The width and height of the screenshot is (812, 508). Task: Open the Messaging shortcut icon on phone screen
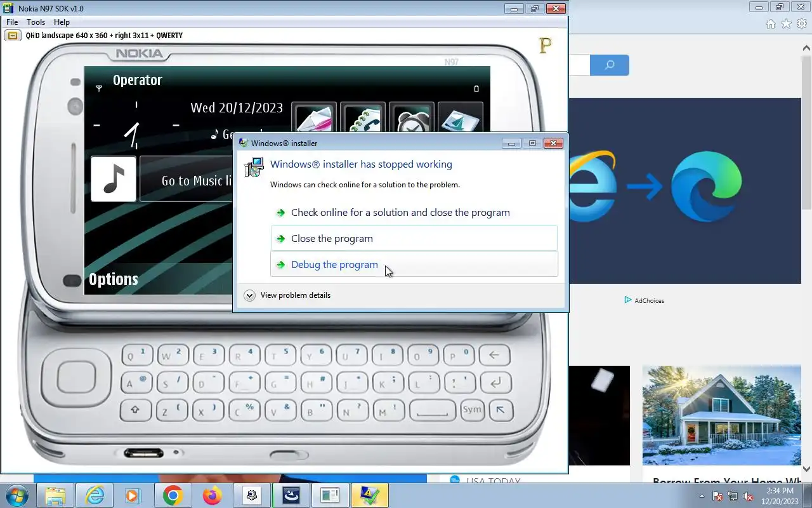click(x=314, y=118)
